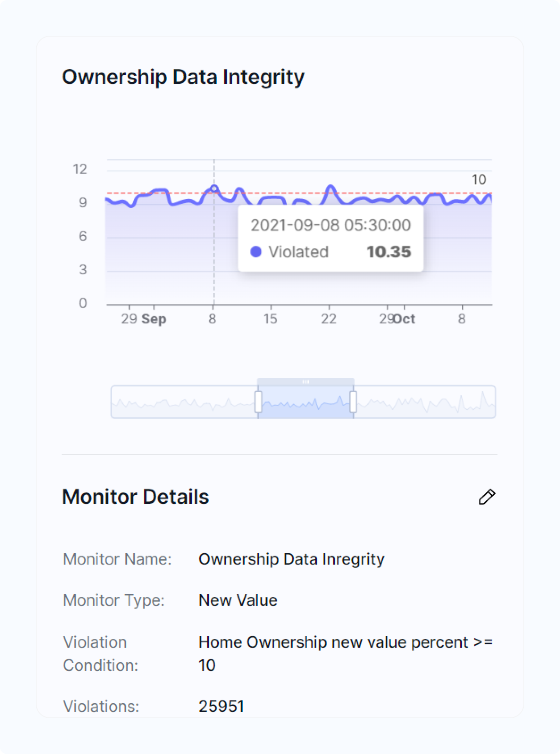Viewport: 560px width, 754px height.
Task: Click the New Value monitor type
Action: (x=238, y=600)
